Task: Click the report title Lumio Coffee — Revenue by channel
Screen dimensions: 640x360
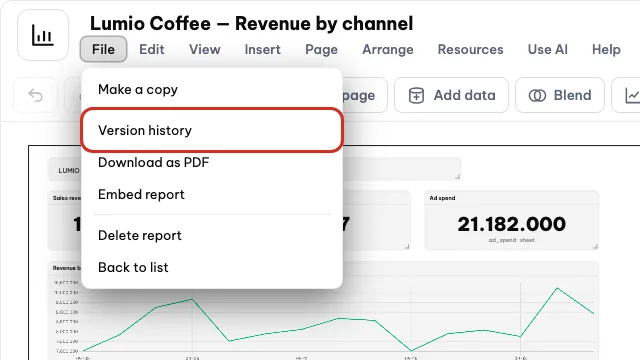Action: point(251,23)
